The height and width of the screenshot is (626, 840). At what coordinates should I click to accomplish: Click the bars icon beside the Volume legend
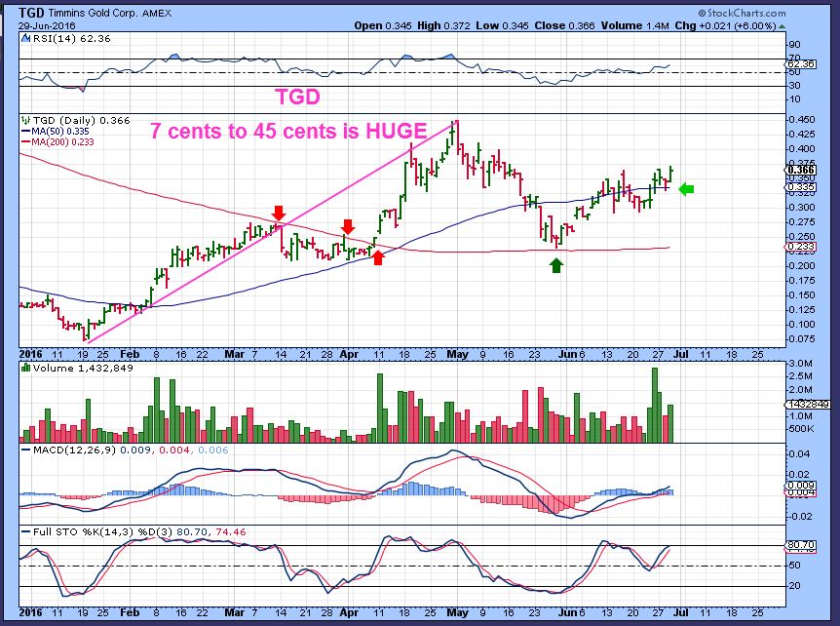(x=25, y=368)
